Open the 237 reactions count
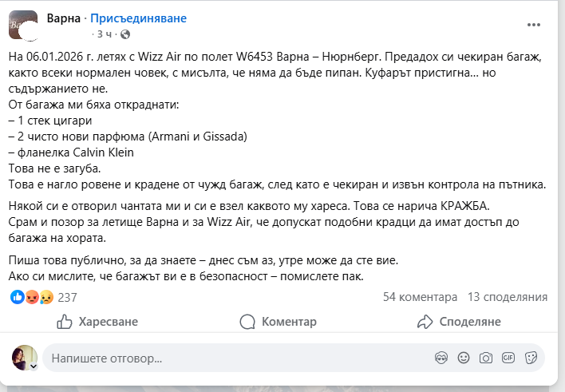Viewport: 565px width, 392px height. click(x=68, y=297)
